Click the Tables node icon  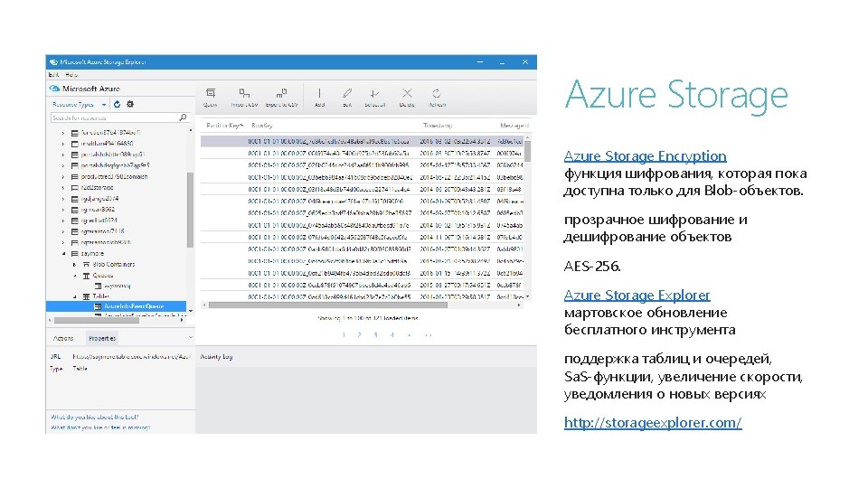pos(87,296)
